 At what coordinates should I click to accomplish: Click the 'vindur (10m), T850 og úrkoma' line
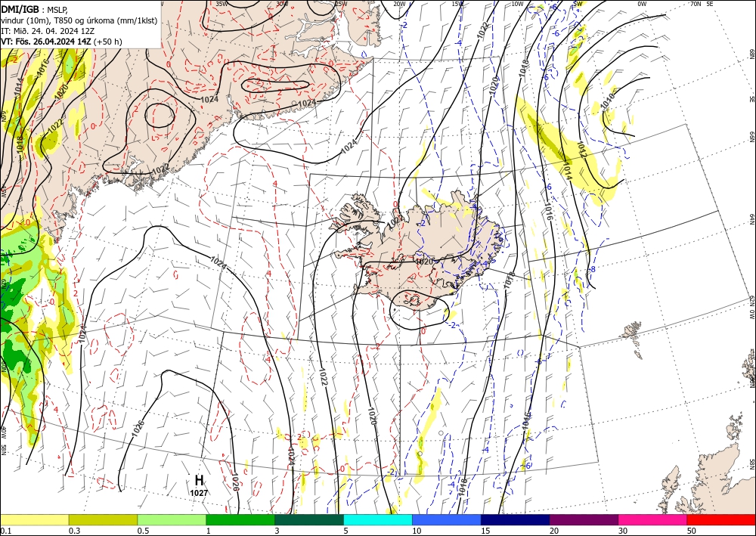[79, 20]
